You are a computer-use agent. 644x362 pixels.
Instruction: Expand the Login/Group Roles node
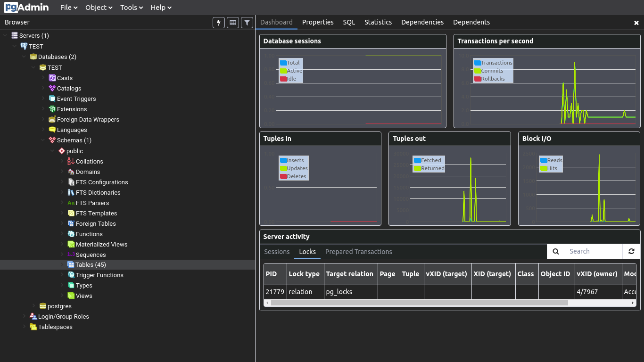(x=24, y=316)
